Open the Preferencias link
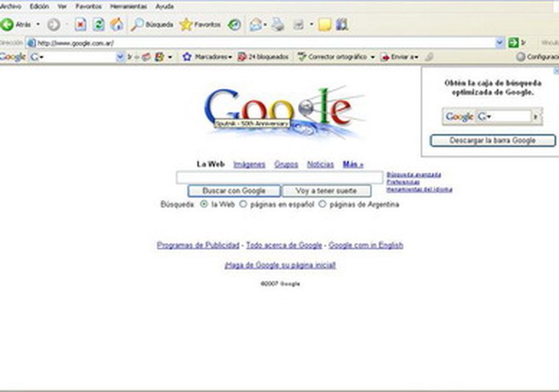559x392 pixels. coord(403,182)
